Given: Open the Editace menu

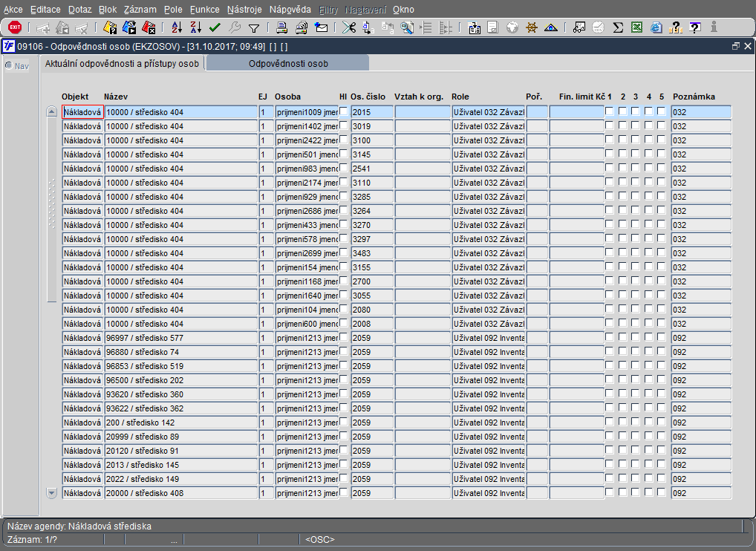Looking at the screenshot, I should (45, 10).
